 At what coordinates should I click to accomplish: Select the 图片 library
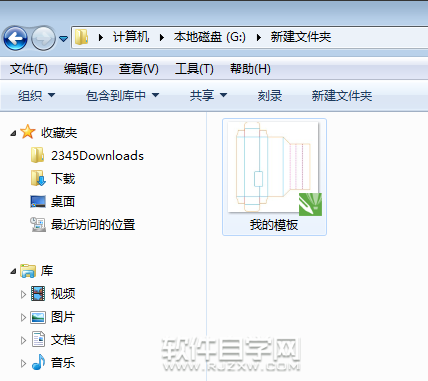[63, 317]
